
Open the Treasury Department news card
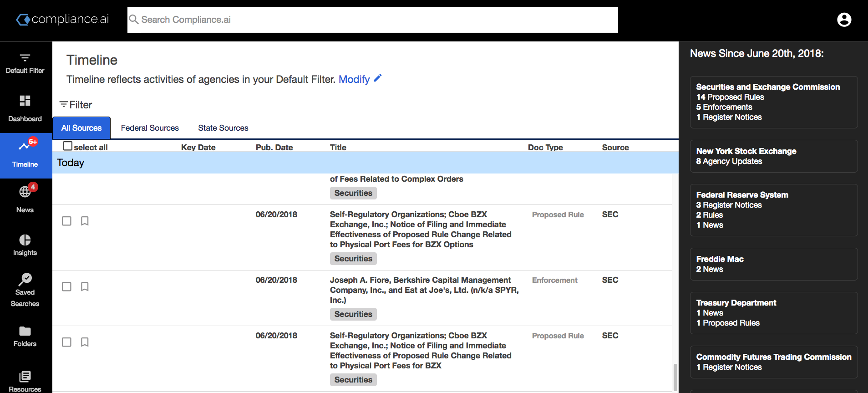click(774, 313)
